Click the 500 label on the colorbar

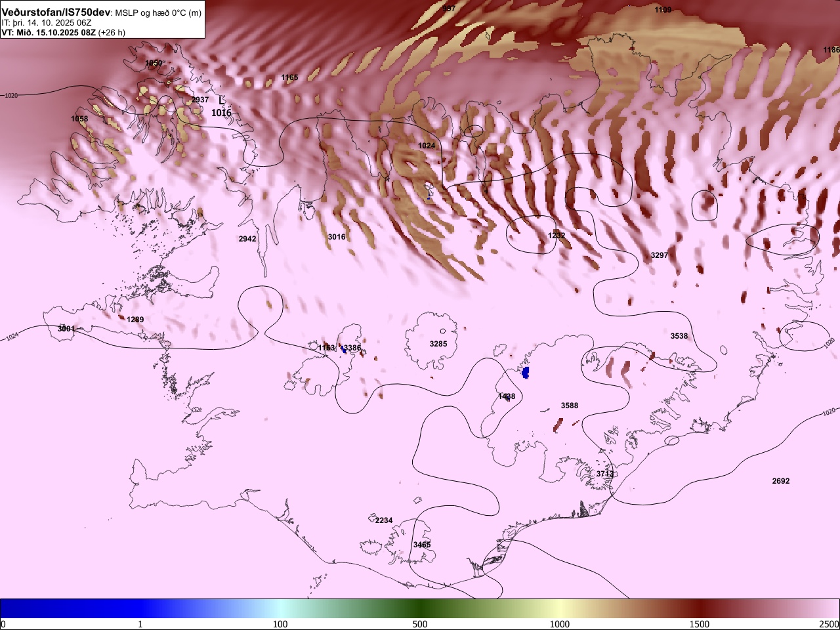point(420,623)
